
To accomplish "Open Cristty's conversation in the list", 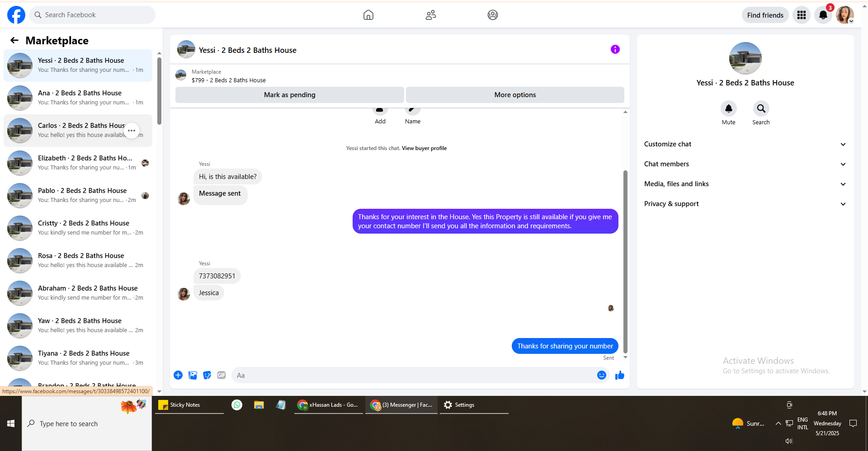I will pos(78,228).
